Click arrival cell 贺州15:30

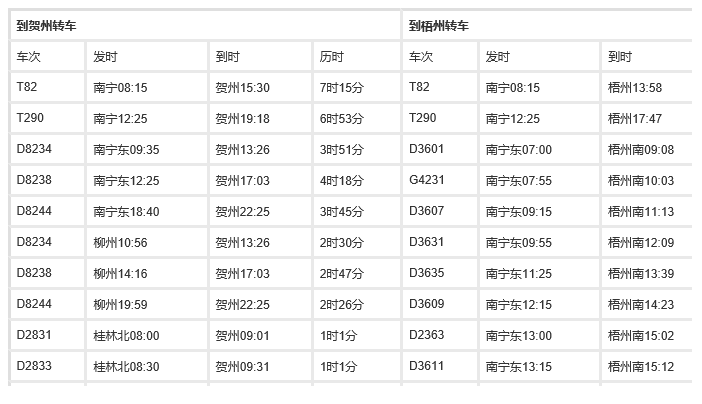pyautogui.click(x=243, y=88)
